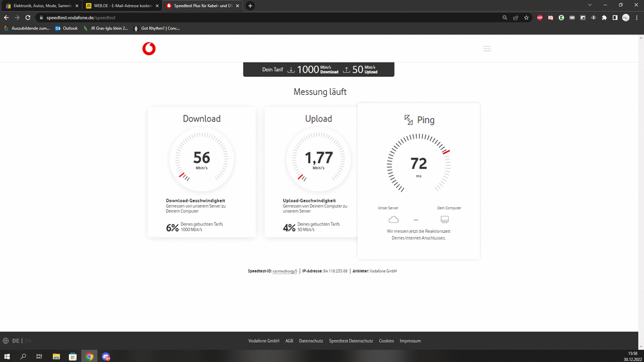Open the Speedtest Datenschutz link
The height and width of the screenshot is (362, 644).
[351, 341]
